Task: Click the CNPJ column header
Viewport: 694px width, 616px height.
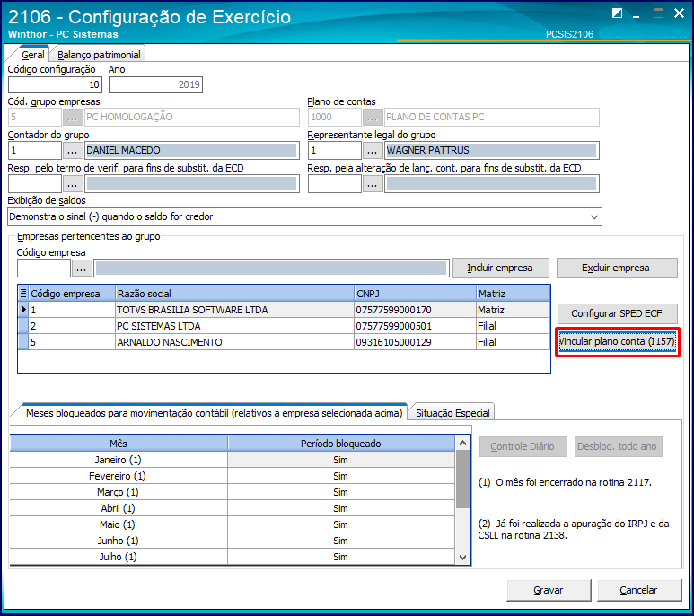Action: (x=415, y=294)
